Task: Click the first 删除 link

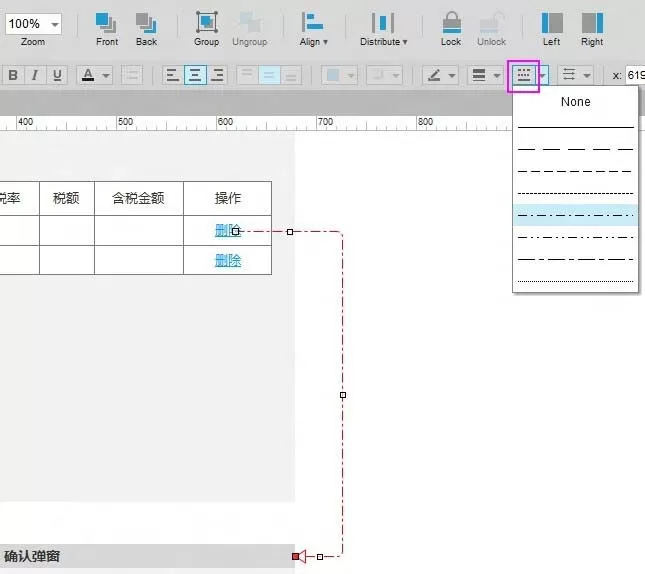Action: point(227,230)
